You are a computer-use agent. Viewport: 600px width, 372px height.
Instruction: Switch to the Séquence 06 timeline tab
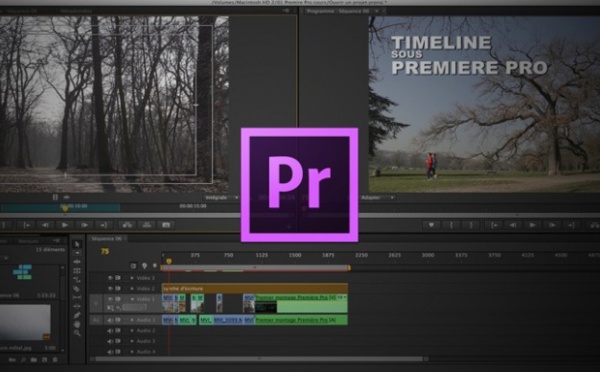[x=107, y=238]
